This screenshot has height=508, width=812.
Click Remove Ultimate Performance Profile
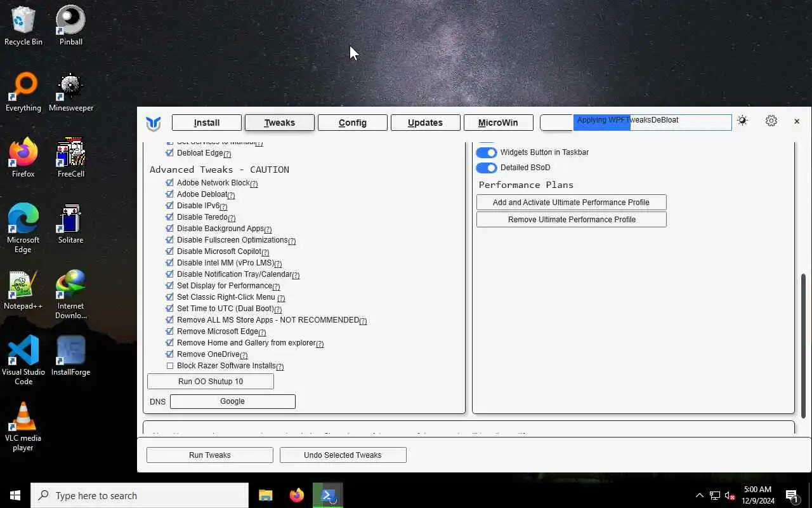click(x=572, y=219)
